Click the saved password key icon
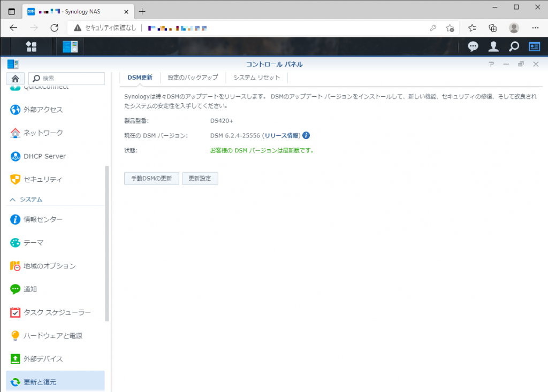Image resolution: width=548 pixels, height=392 pixels. pyautogui.click(x=433, y=28)
